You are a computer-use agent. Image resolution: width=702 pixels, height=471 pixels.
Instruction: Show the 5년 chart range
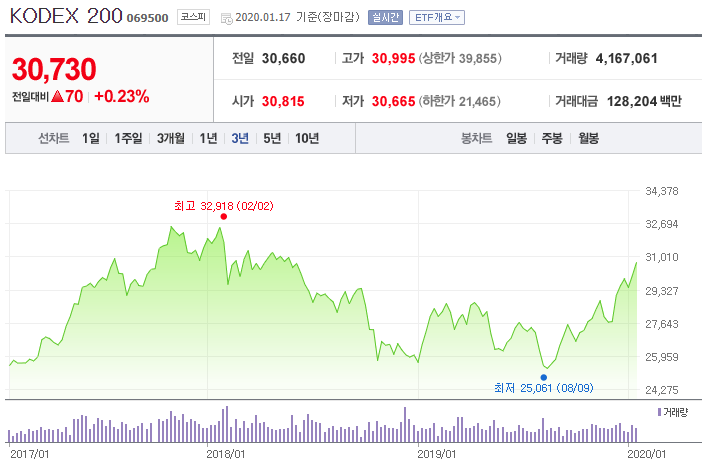click(272, 138)
